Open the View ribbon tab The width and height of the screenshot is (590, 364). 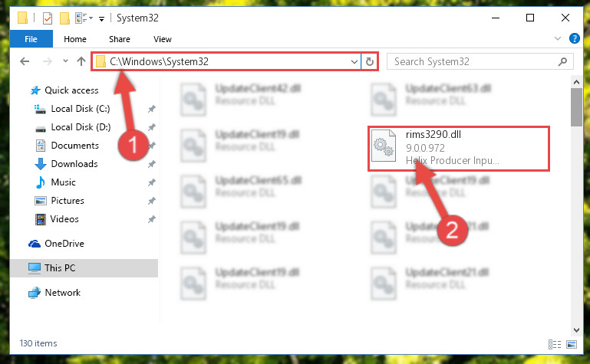tap(162, 39)
